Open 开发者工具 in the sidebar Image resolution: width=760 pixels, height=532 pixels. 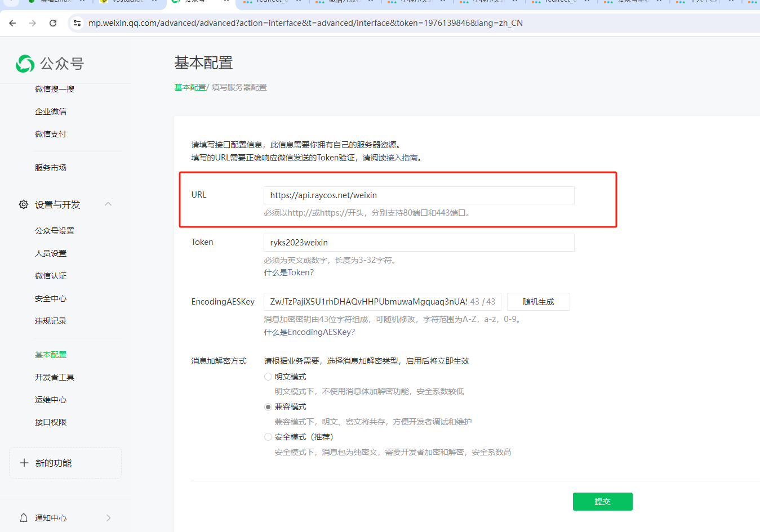point(55,377)
